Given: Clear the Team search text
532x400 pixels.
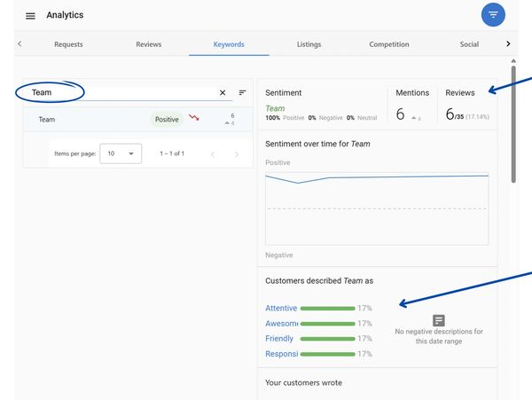Looking at the screenshot, I should [x=223, y=92].
